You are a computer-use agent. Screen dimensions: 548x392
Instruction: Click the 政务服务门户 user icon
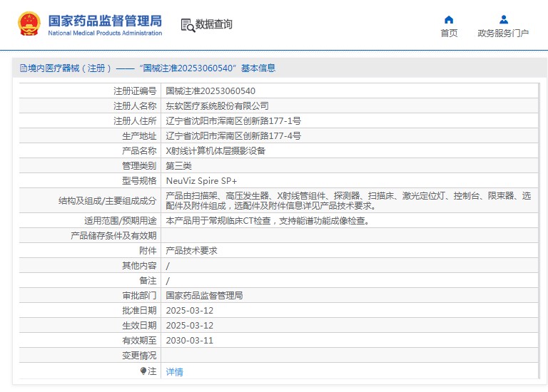(x=503, y=19)
